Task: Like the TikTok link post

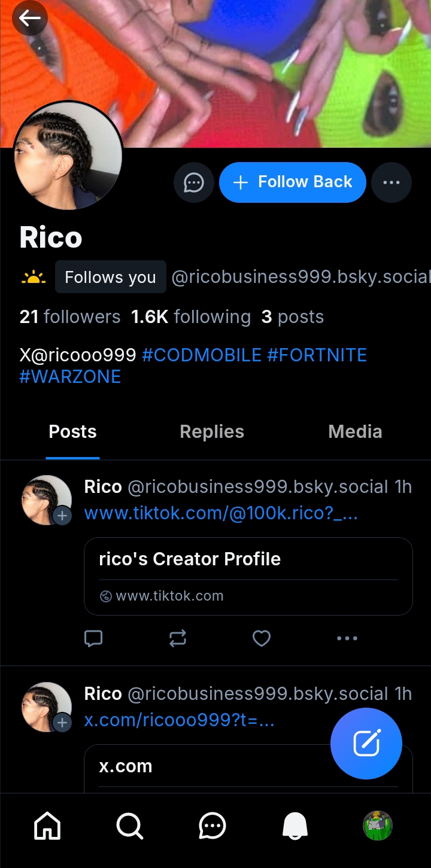Action: click(x=262, y=639)
